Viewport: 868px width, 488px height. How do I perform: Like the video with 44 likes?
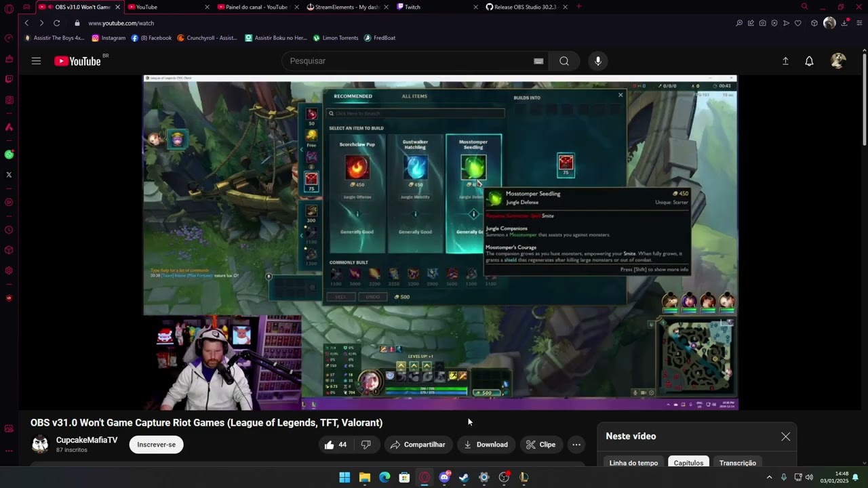[336, 445]
